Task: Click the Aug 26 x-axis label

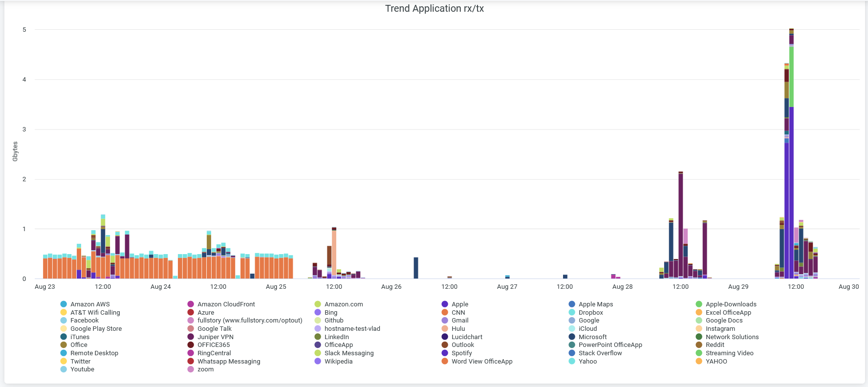Action: 391,287
